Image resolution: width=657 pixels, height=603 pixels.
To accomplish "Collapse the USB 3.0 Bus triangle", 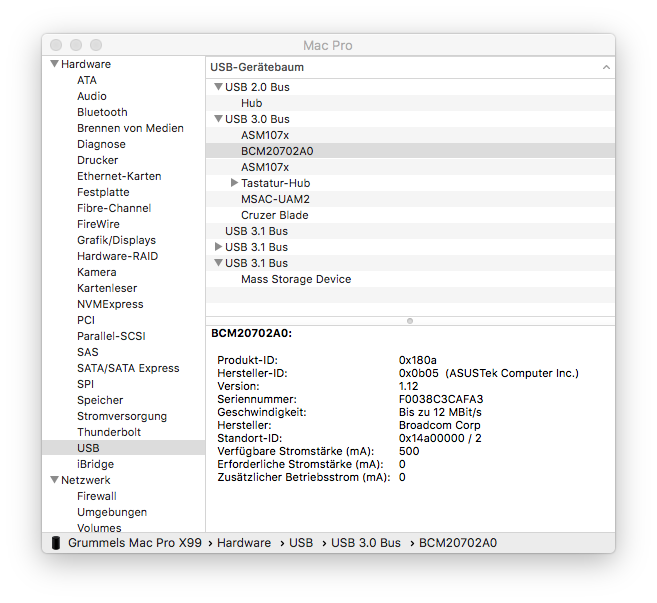I will coord(218,119).
